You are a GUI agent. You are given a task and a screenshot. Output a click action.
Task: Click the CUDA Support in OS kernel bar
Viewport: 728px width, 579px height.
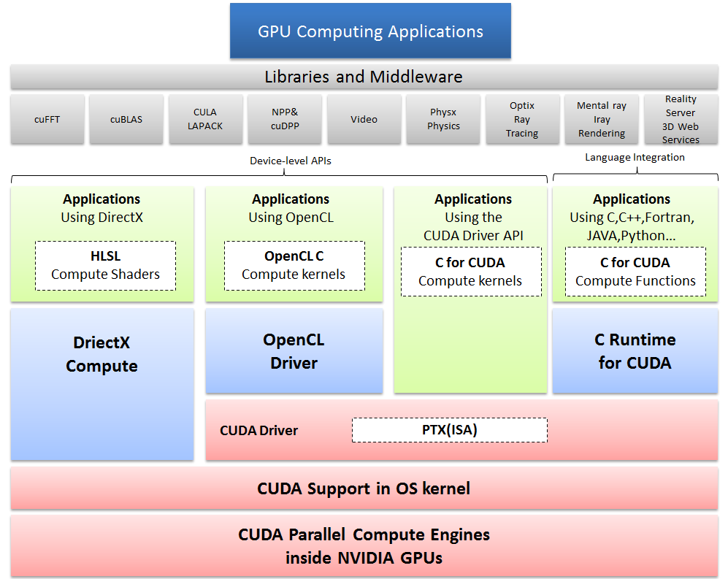[364, 488]
